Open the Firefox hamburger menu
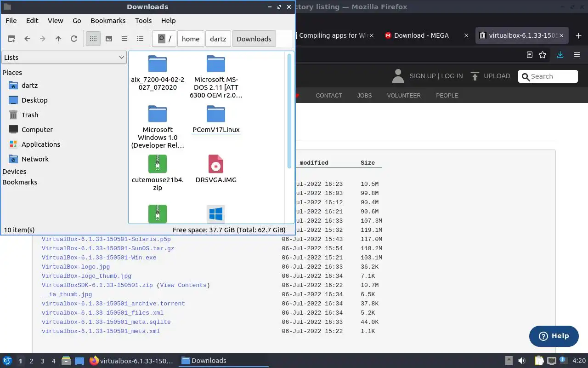588x368 pixels. pyautogui.click(x=577, y=55)
